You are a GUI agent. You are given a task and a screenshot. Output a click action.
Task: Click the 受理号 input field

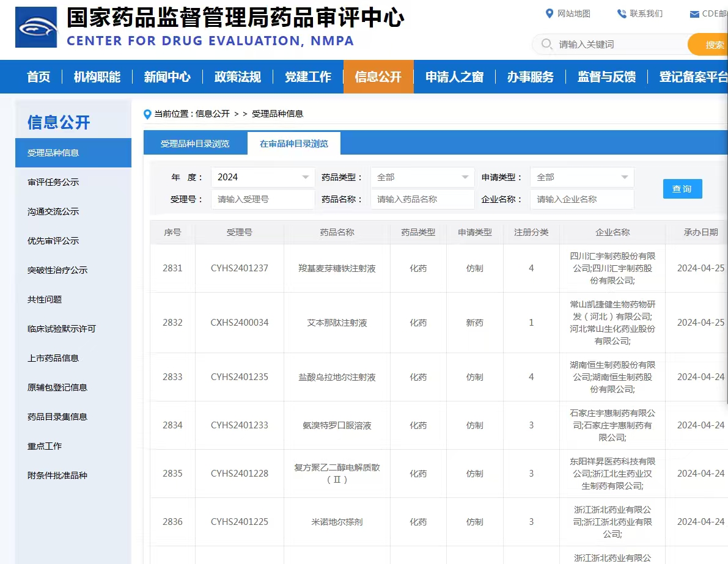[x=263, y=199]
